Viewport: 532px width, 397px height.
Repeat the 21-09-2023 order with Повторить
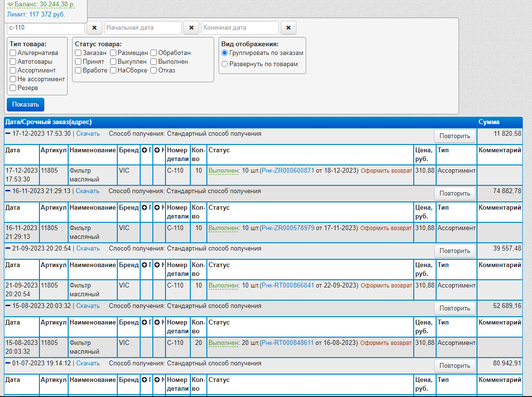click(455, 251)
